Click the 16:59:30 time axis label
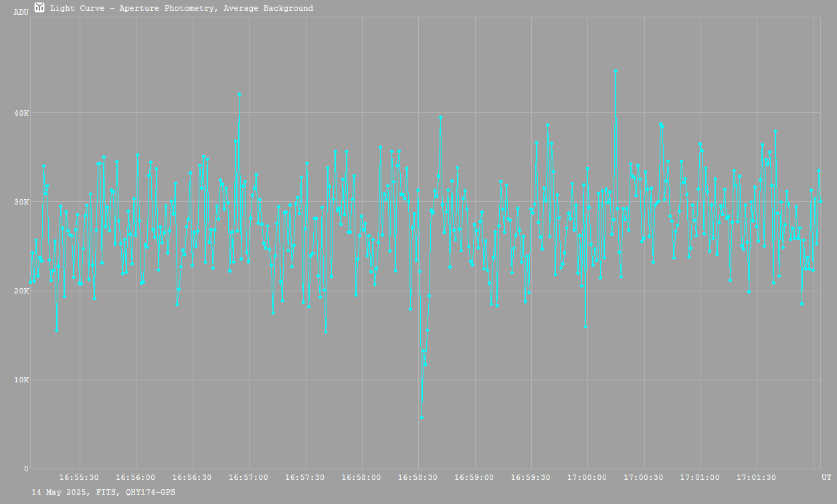837x504 pixels. point(531,477)
